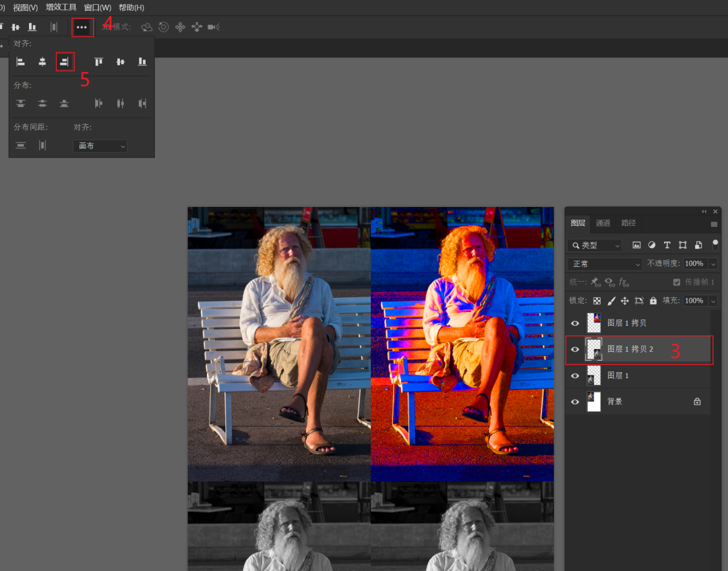Click align bottom edges in the 对齐 popup
The height and width of the screenshot is (571, 728).
[142, 62]
